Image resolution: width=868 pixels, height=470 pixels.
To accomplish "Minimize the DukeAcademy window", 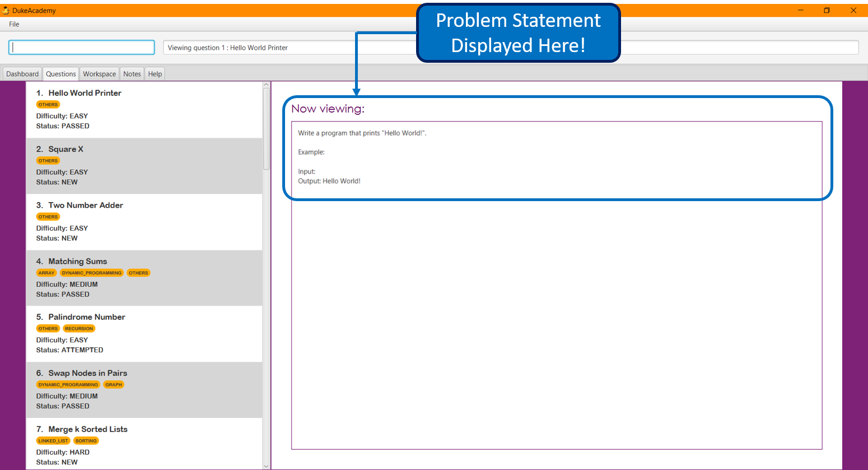I will 801,10.
